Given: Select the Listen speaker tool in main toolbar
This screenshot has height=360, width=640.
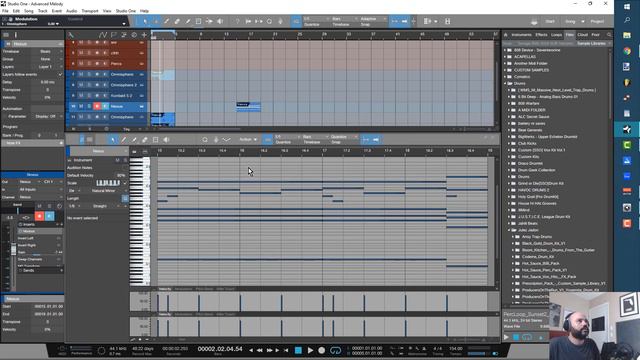Looking at the screenshot, I should tap(220, 21).
